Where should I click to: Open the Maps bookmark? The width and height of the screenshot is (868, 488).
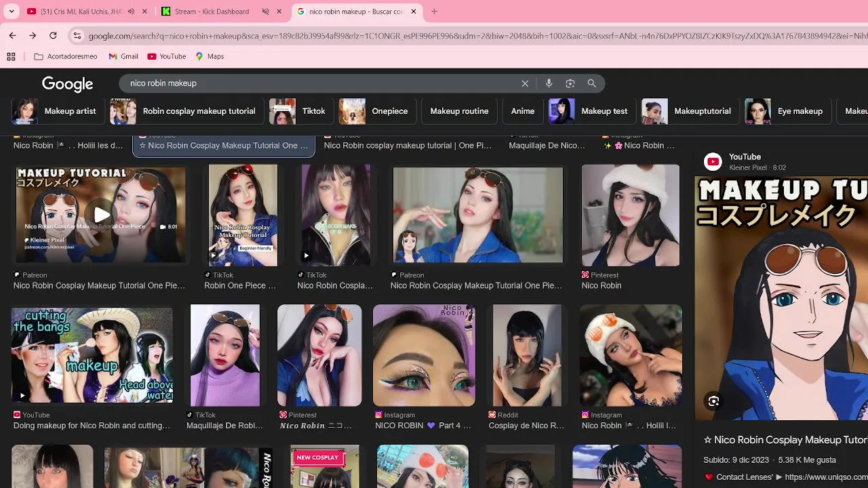pyautogui.click(x=210, y=56)
